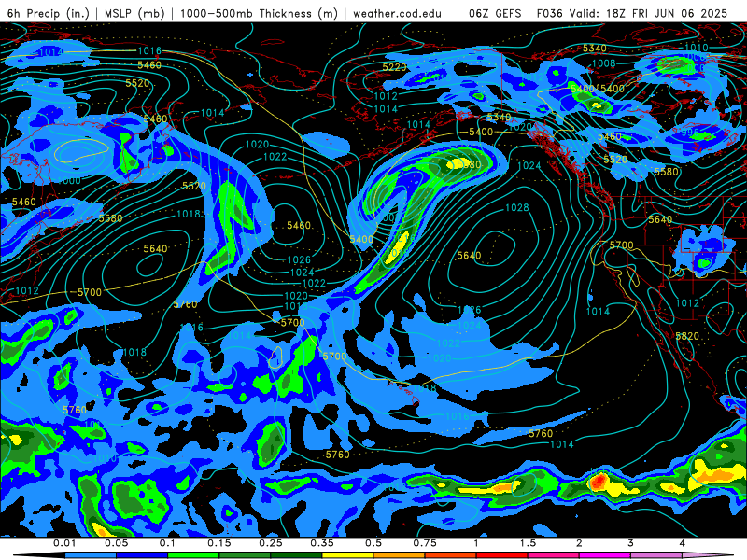Click the 0.75 legend value
747x560 pixels.
pyautogui.click(x=425, y=543)
